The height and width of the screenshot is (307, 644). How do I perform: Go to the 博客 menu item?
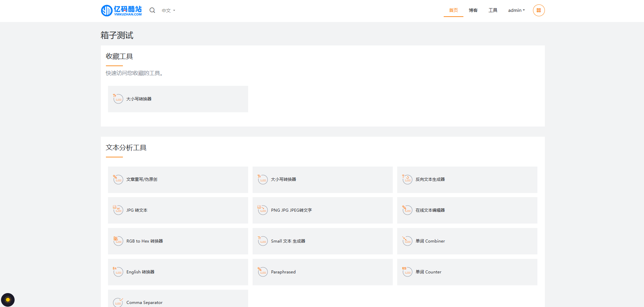[473, 11]
